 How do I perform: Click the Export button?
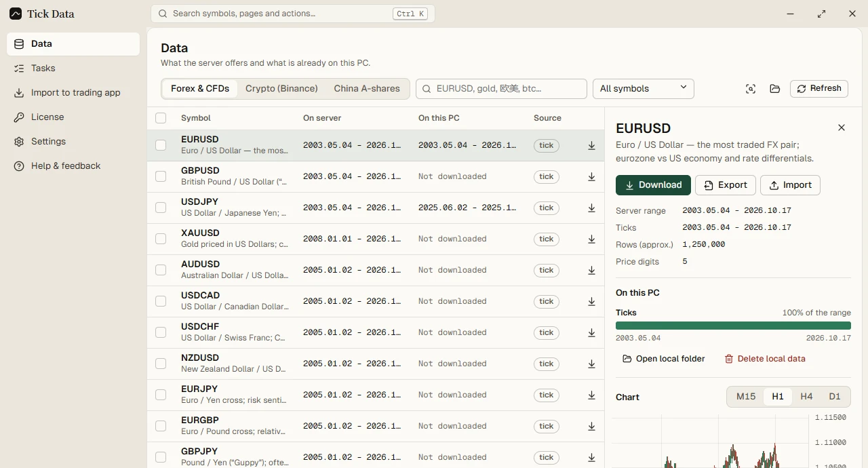(x=726, y=185)
